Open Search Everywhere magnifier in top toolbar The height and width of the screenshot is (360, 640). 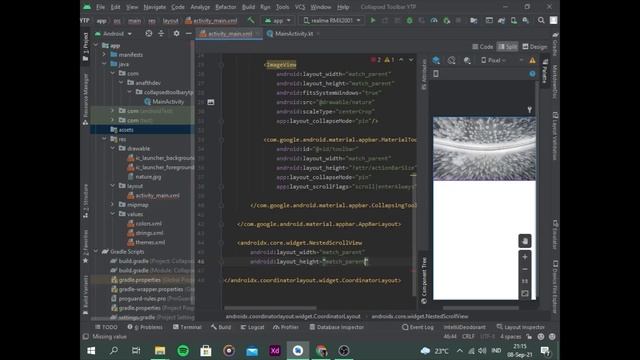(541, 20)
